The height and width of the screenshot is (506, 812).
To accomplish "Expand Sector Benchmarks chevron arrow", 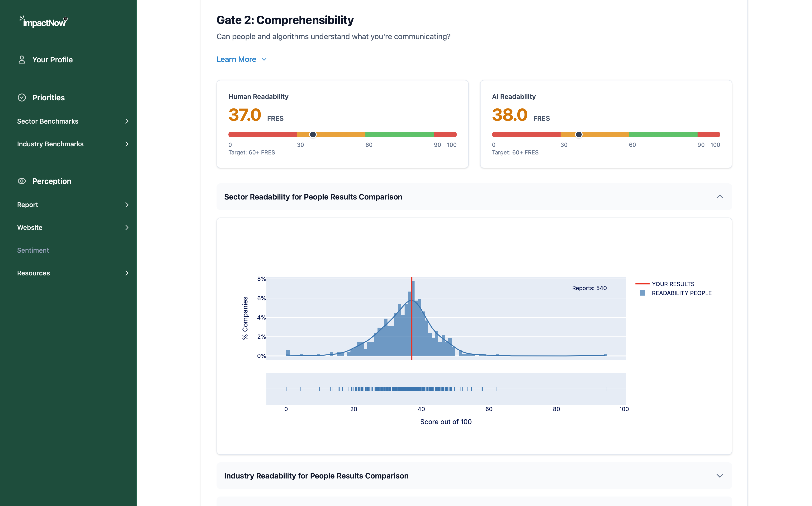I will tap(127, 121).
